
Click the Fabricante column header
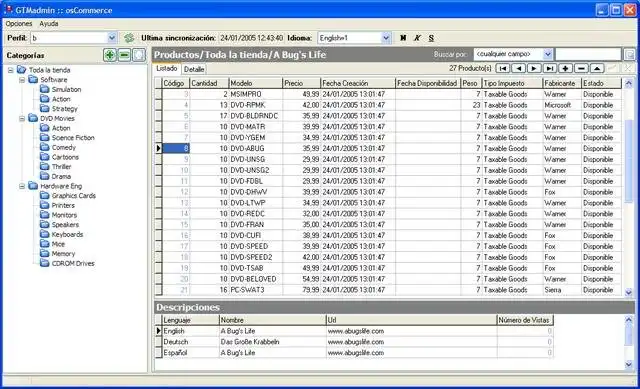[562, 83]
